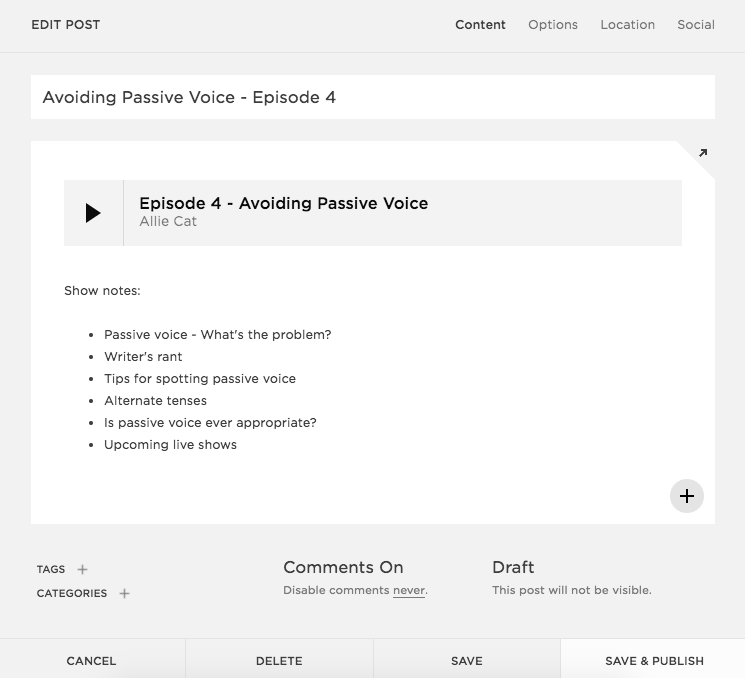The height and width of the screenshot is (678, 745).
Task: Save the post
Action: pyautogui.click(x=467, y=660)
